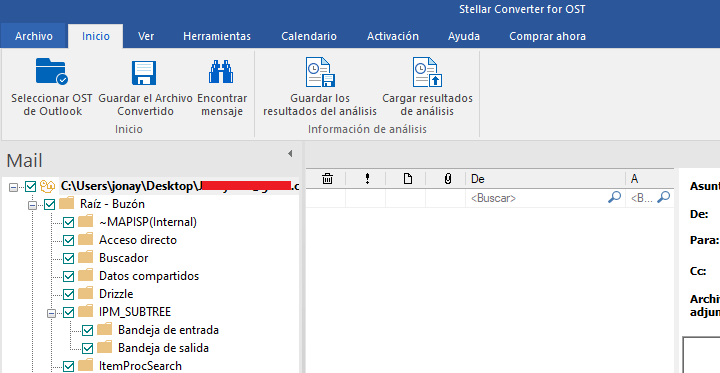Open Encontrar mensaje binoculars tool

[x=221, y=72]
